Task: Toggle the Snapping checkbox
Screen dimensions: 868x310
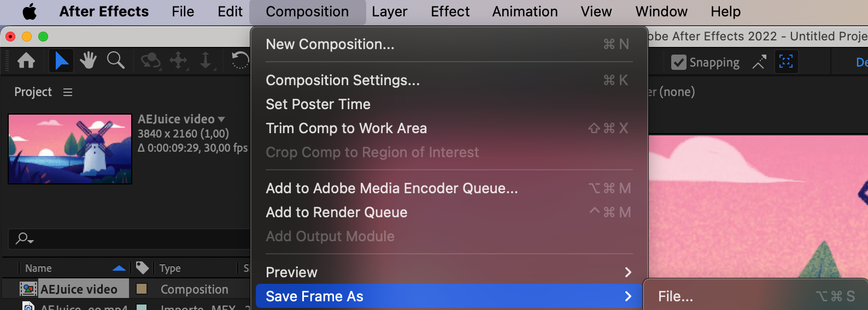Action: pos(679,62)
